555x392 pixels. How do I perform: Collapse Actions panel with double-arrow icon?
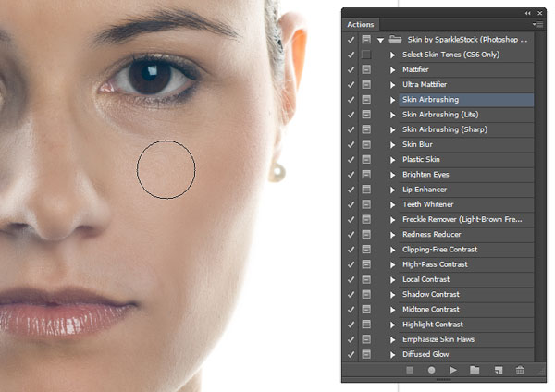[528, 13]
